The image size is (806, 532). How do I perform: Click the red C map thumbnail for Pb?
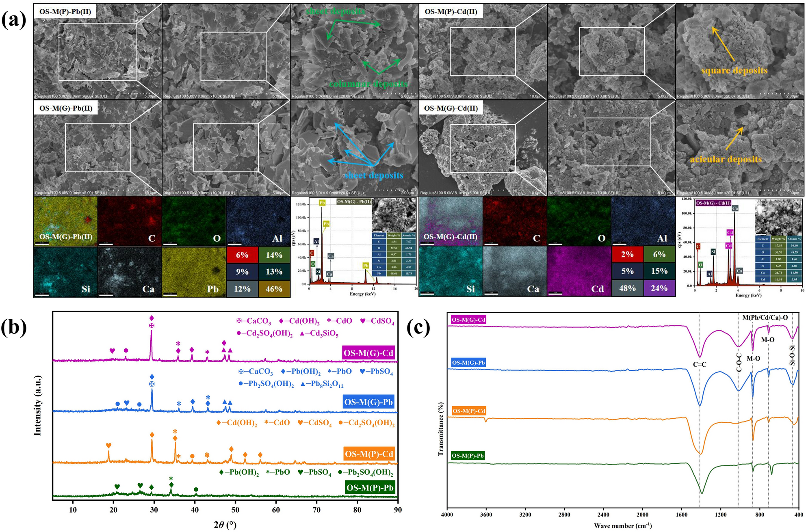(129, 221)
